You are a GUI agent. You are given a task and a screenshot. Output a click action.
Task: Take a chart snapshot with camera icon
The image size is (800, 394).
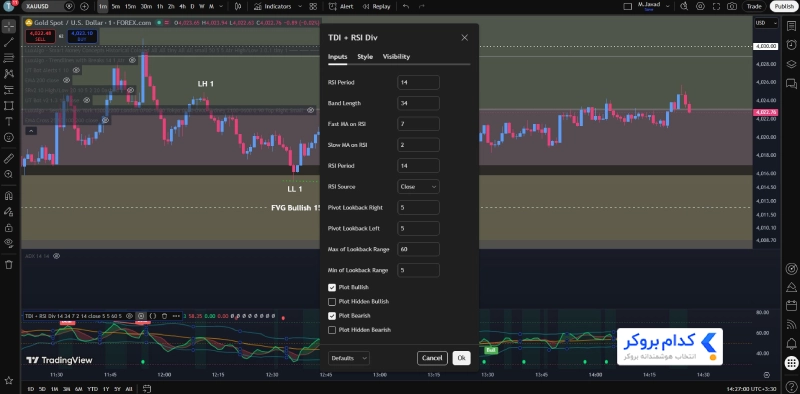(x=732, y=7)
